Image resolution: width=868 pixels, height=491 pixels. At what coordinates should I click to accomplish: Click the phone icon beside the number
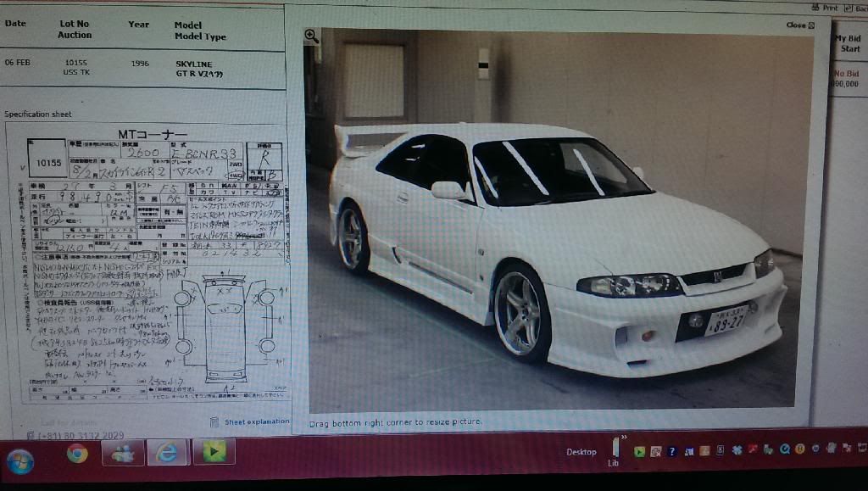(x=31, y=436)
